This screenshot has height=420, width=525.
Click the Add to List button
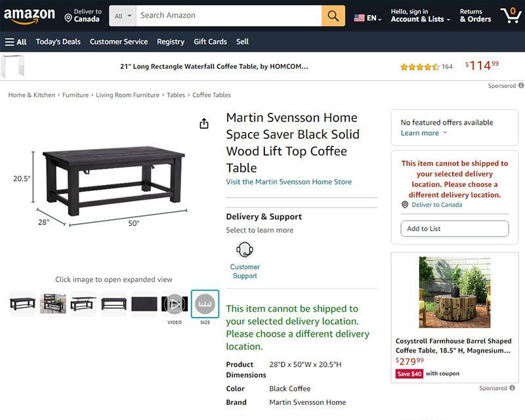point(454,228)
